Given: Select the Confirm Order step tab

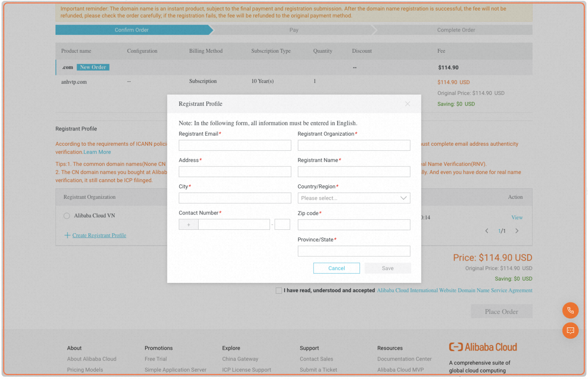Looking at the screenshot, I should [x=132, y=30].
